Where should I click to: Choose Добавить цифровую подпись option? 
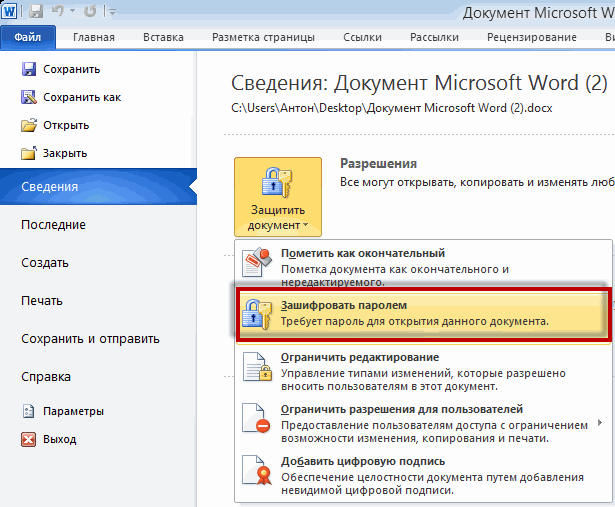424,475
